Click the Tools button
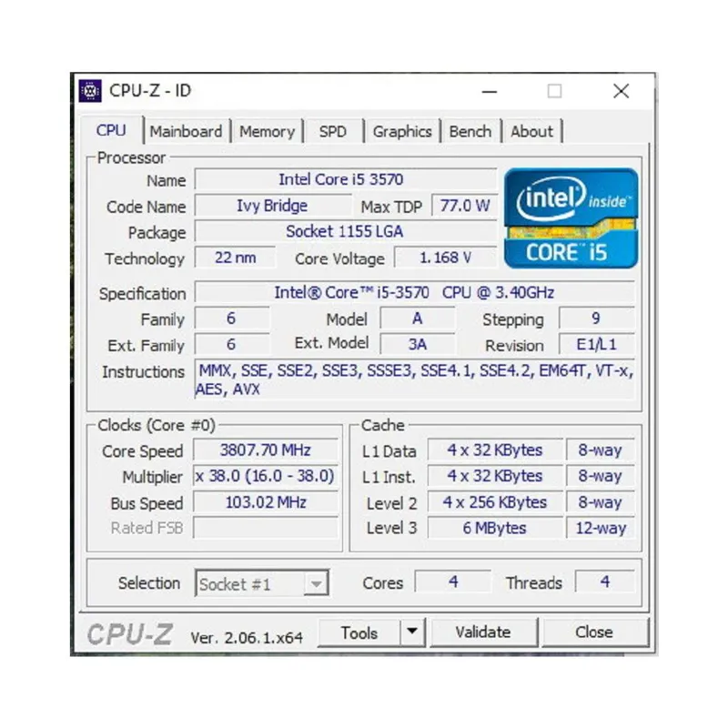This screenshot has height=728, width=728. pyautogui.click(x=359, y=632)
